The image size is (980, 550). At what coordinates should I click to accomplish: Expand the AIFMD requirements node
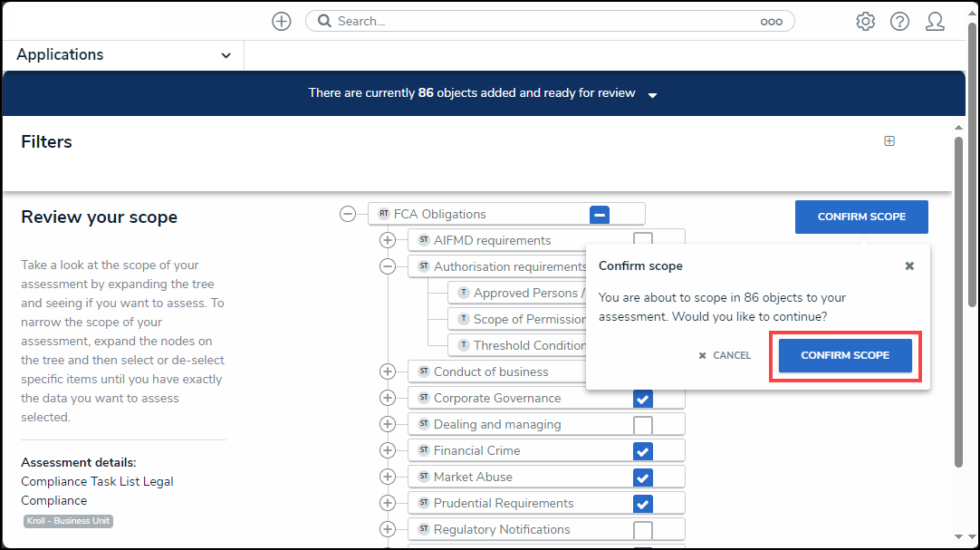tap(388, 240)
